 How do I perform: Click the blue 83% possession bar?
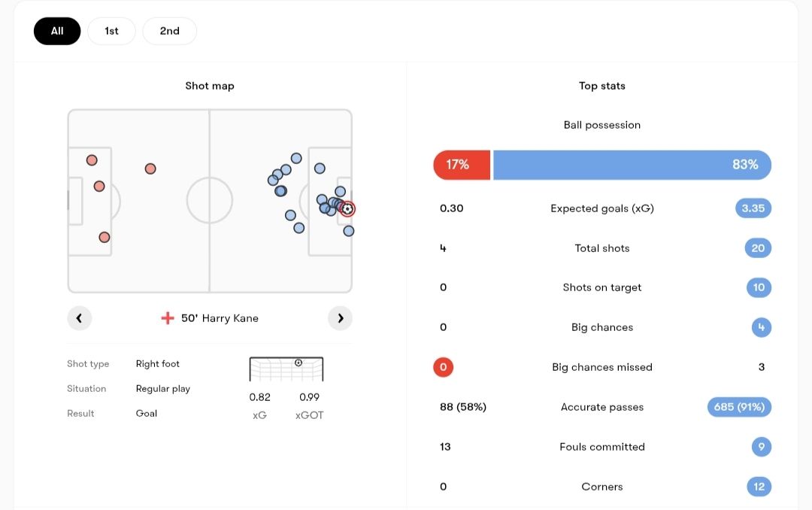click(632, 165)
